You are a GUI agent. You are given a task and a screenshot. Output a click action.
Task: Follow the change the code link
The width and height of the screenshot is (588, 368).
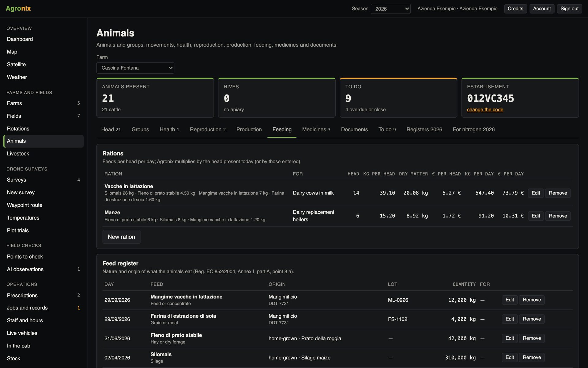(x=485, y=109)
